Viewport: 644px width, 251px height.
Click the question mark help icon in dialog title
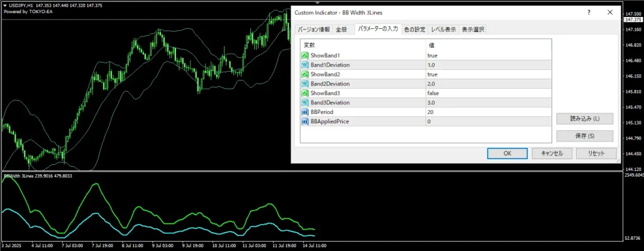pos(589,13)
